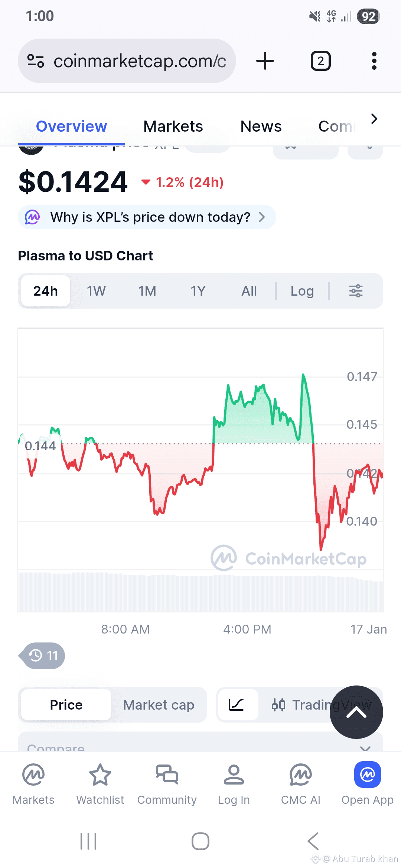401x868 pixels.
Task: Open a new browser tab
Action: [265, 61]
